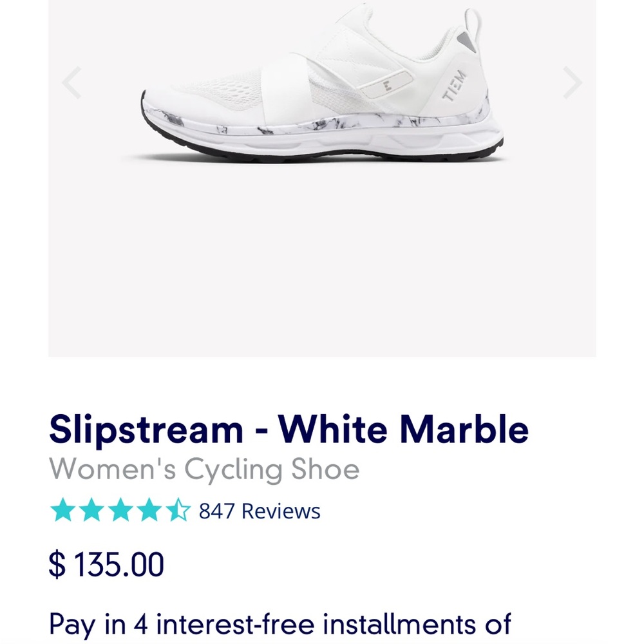Image resolution: width=644 pixels, height=644 pixels.
Task: Click the TIEM logo on shoe heel
Action: pyautogui.click(x=455, y=86)
